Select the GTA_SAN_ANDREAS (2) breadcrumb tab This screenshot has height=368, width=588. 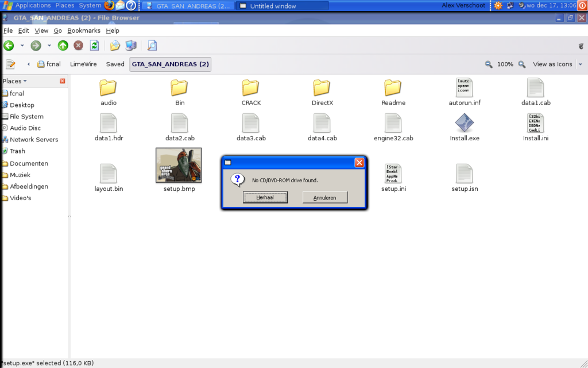pyautogui.click(x=170, y=64)
